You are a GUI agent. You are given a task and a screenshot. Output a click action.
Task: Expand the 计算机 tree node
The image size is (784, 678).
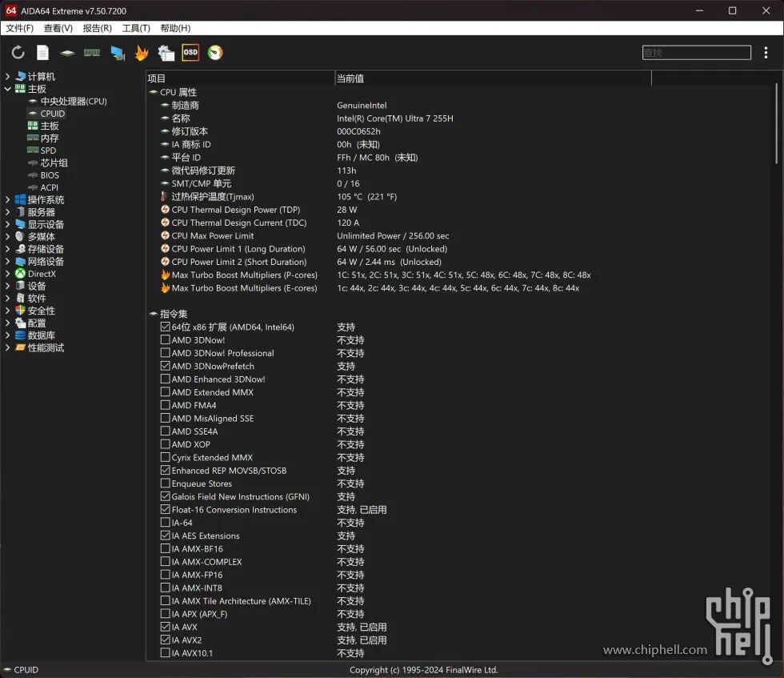click(7, 77)
